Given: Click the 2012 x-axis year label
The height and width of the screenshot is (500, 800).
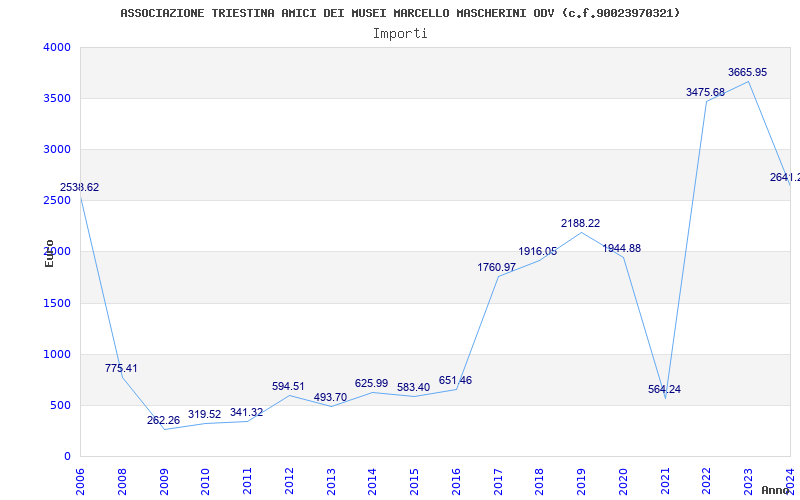Looking at the screenshot, I should [289, 478].
